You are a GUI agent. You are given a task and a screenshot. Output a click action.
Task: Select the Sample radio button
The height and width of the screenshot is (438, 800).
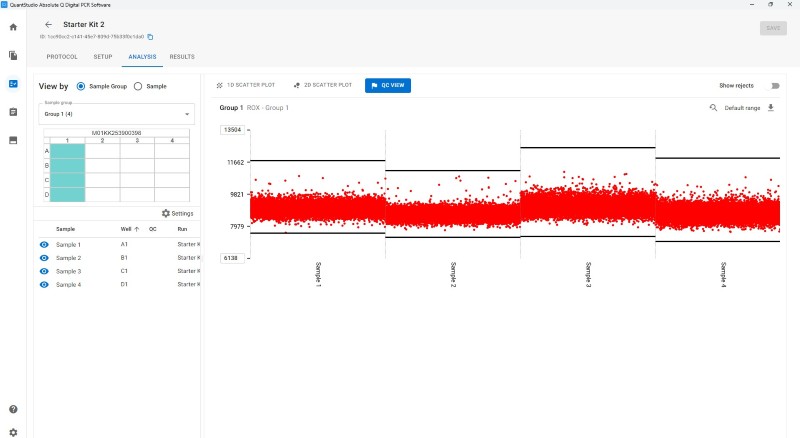coord(138,86)
